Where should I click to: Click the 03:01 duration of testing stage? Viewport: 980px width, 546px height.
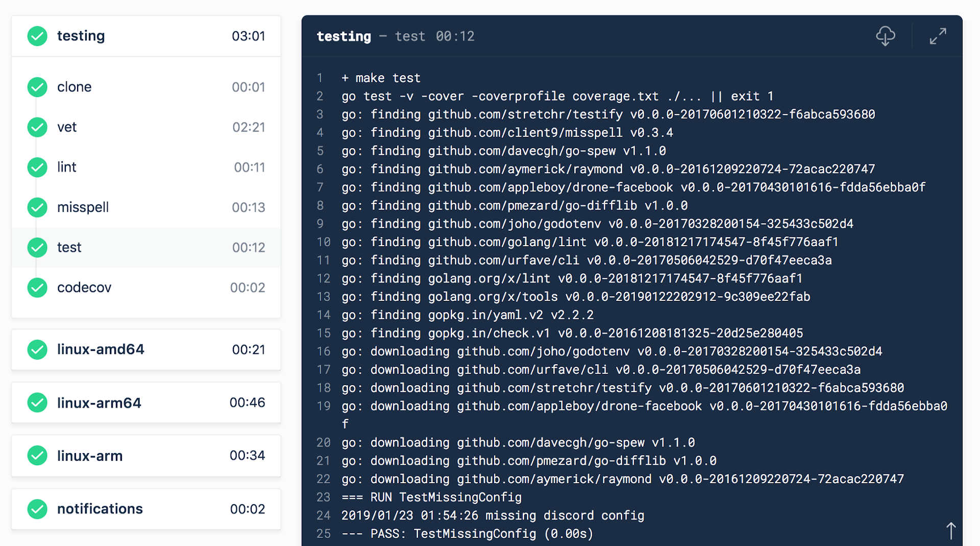coord(249,36)
